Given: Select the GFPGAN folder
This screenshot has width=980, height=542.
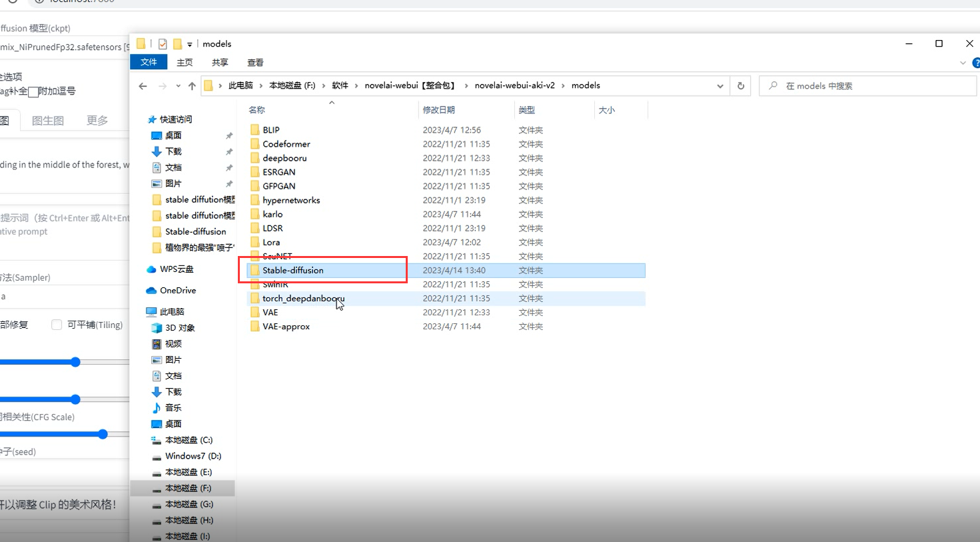Looking at the screenshot, I should pyautogui.click(x=278, y=186).
